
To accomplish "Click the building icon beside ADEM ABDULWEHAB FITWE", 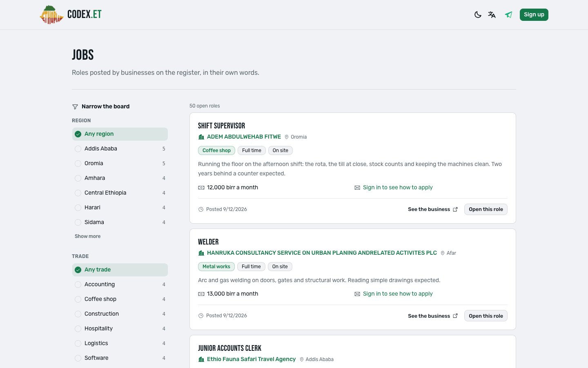I will (201, 137).
